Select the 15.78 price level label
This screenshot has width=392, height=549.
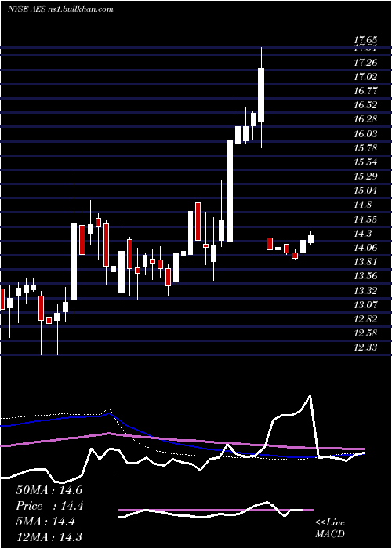coord(366,147)
